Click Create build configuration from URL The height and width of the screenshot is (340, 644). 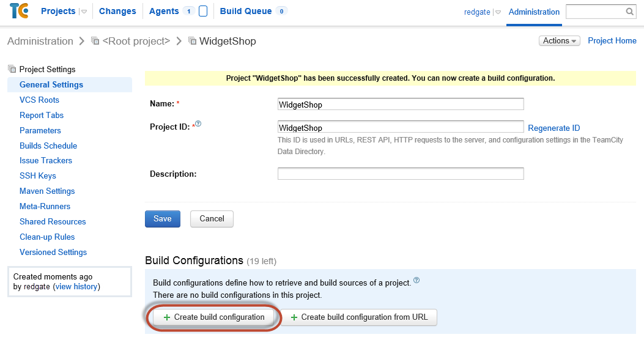(359, 317)
